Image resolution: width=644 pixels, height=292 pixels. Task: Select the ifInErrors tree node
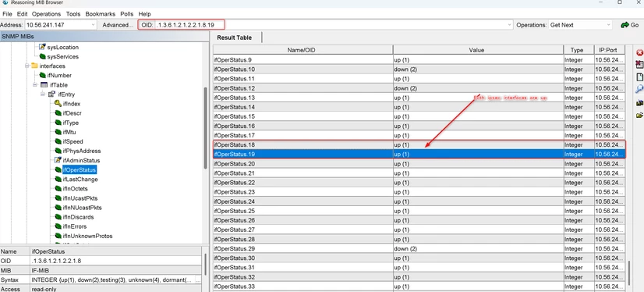[x=74, y=226]
